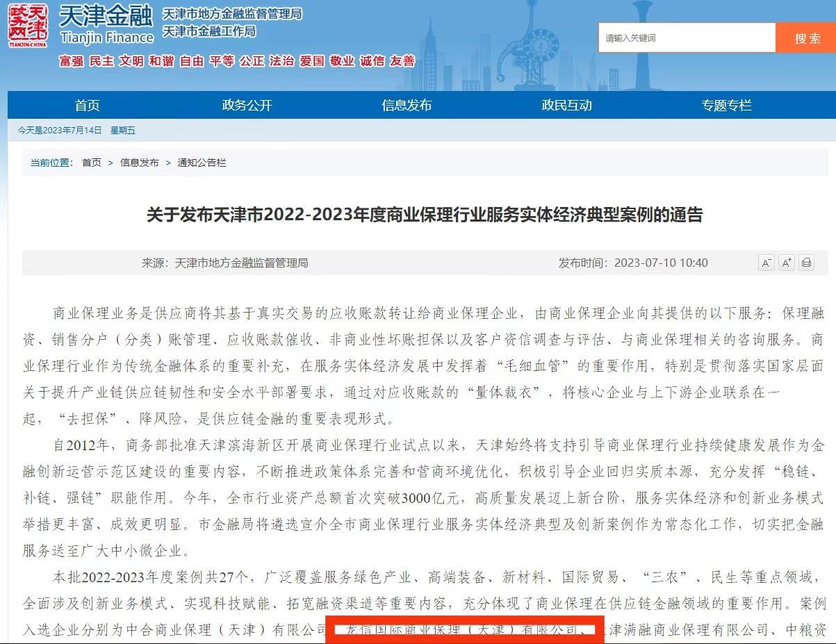Click the 来源 source line text

pyautogui.click(x=225, y=263)
